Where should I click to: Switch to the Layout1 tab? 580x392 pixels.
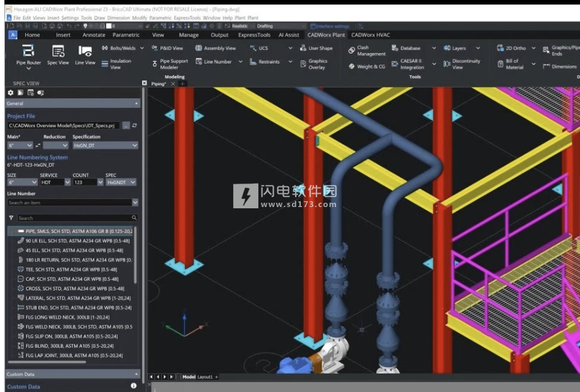[205, 377]
